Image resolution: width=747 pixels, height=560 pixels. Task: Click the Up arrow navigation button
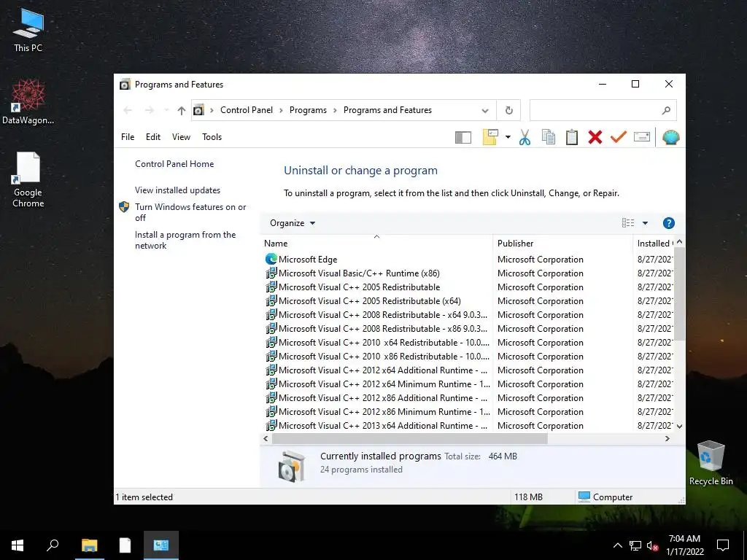tap(181, 111)
